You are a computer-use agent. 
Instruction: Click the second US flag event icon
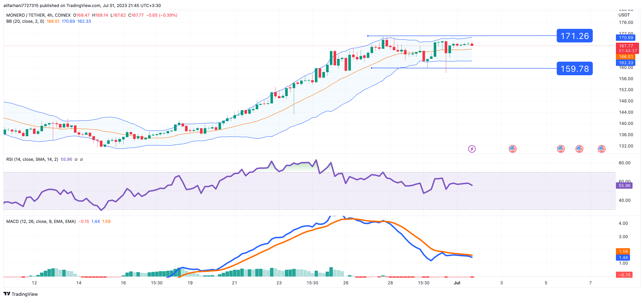coord(560,149)
